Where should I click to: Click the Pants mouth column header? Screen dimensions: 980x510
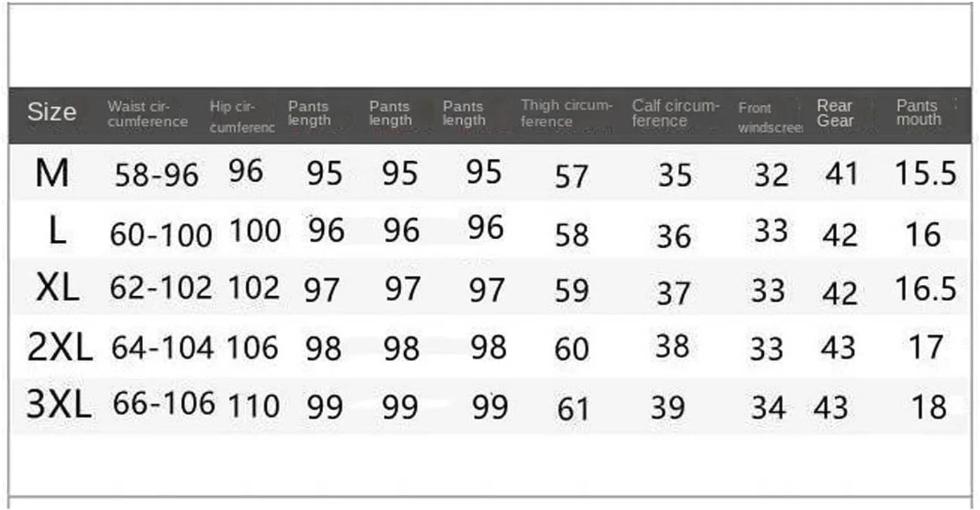[x=918, y=113]
